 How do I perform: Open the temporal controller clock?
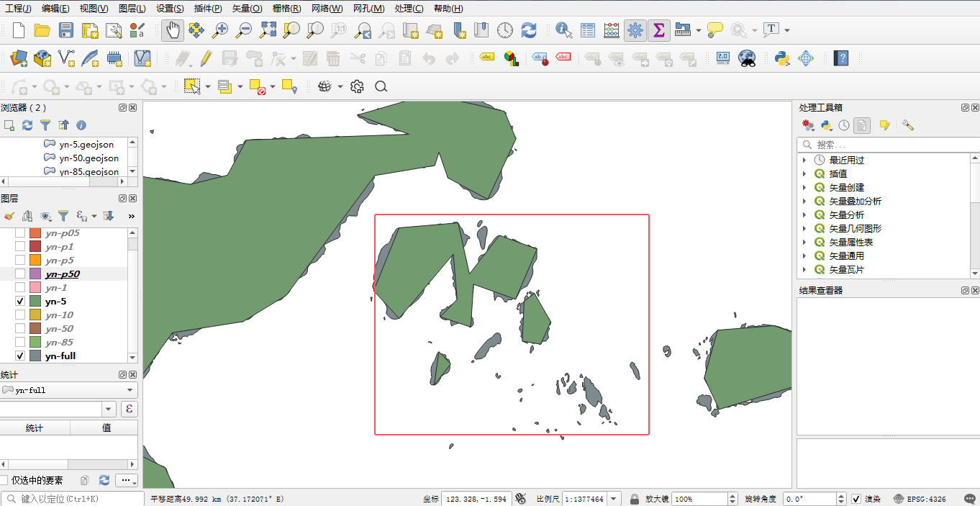click(505, 30)
